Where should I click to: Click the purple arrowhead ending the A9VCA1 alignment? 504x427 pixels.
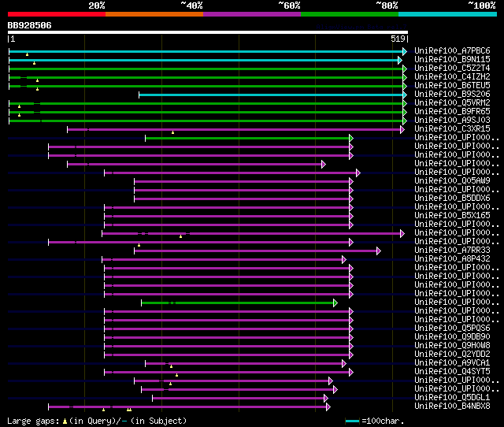pos(344,364)
